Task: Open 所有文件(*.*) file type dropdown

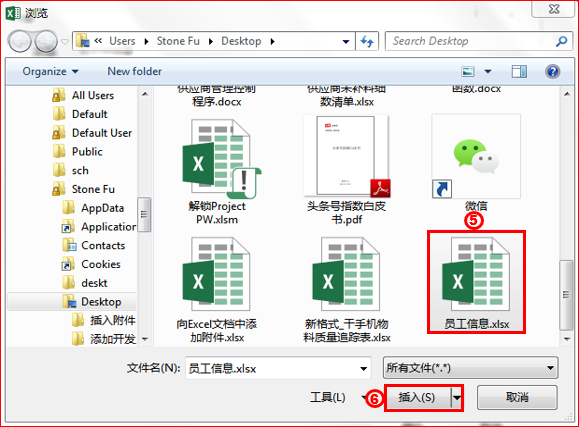Action: (x=470, y=368)
